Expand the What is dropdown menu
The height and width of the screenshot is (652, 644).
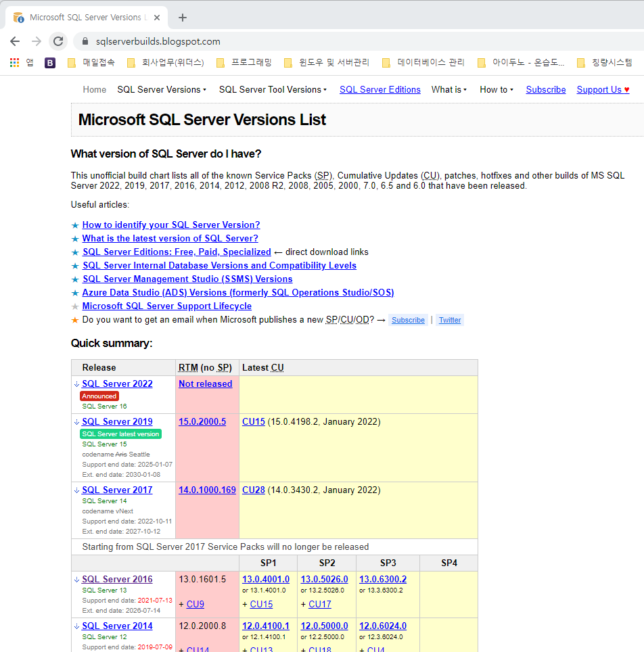(x=449, y=89)
